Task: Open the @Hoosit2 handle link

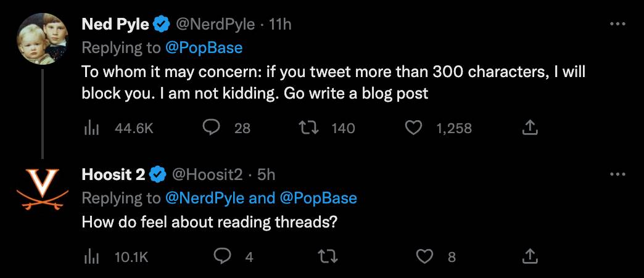Action: point(207,174)
